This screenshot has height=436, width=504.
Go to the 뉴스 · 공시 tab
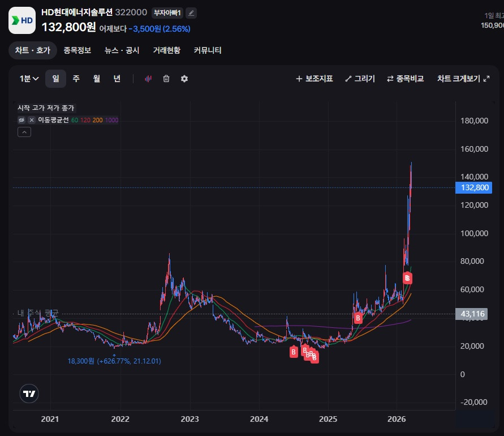coord(122,50)
